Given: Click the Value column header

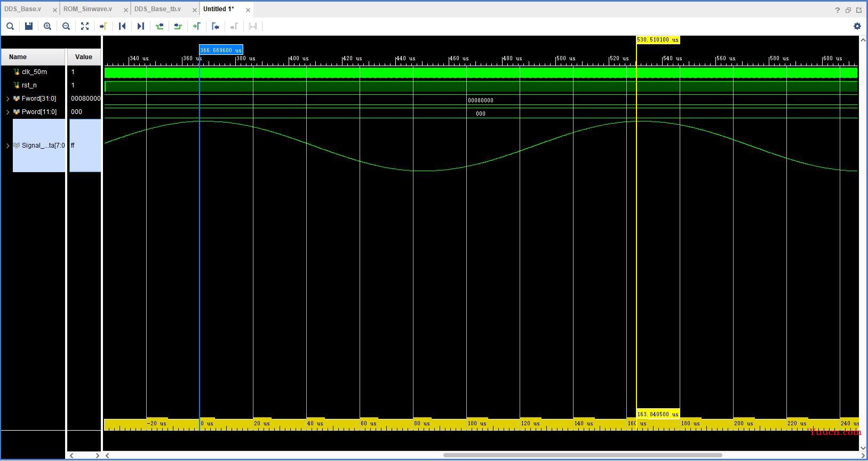Looking at the screenshot, I should [x=84, y=57].
